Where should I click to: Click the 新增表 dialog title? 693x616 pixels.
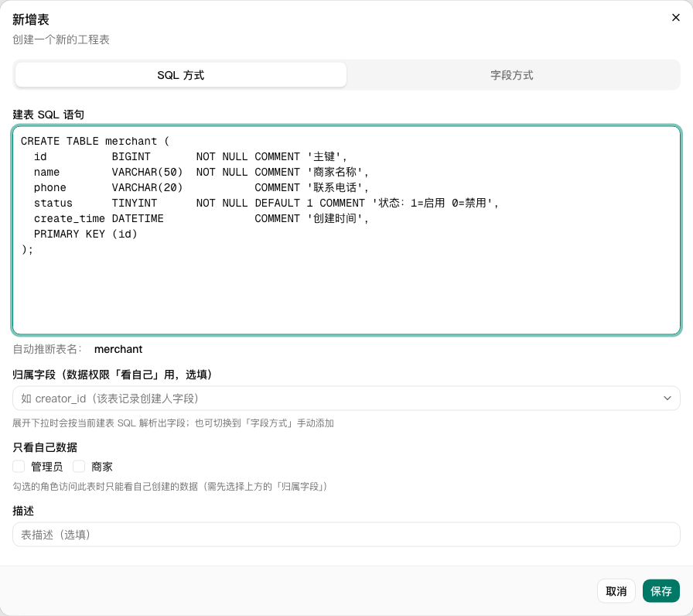click(x=31, y=19)
